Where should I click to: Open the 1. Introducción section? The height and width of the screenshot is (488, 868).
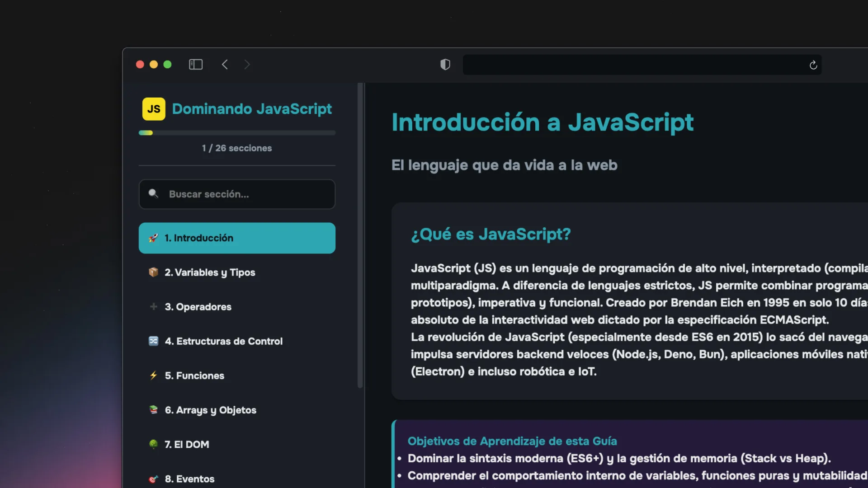click(x=237, y=238)
